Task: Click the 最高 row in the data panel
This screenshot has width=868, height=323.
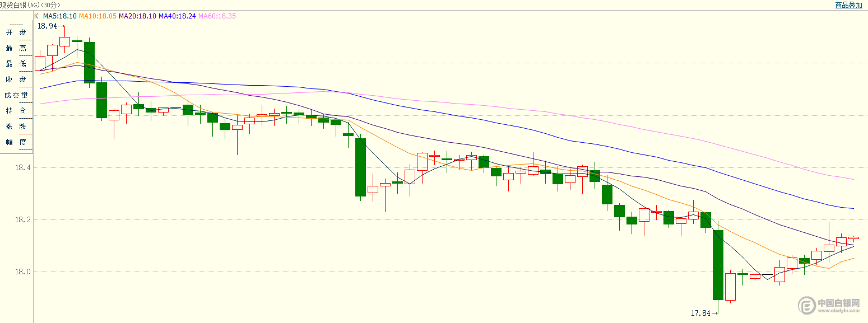Action: pyautogui.click(x=16, y=48)
